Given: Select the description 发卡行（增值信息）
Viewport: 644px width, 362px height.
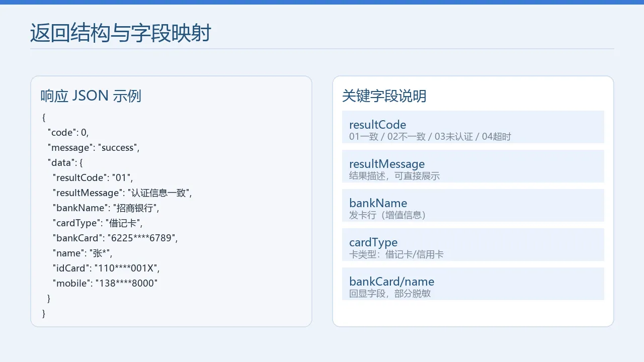Looking at the screenshot, I should pos(388,215).
